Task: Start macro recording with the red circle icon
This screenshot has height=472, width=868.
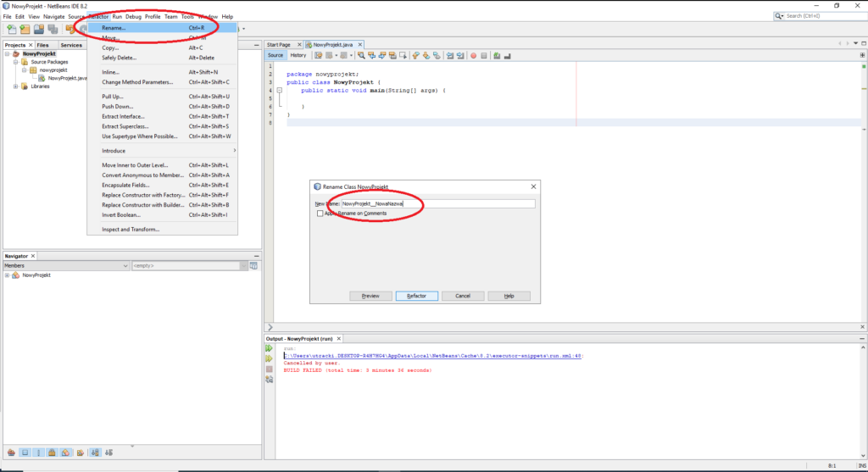Action: (473, 56)
